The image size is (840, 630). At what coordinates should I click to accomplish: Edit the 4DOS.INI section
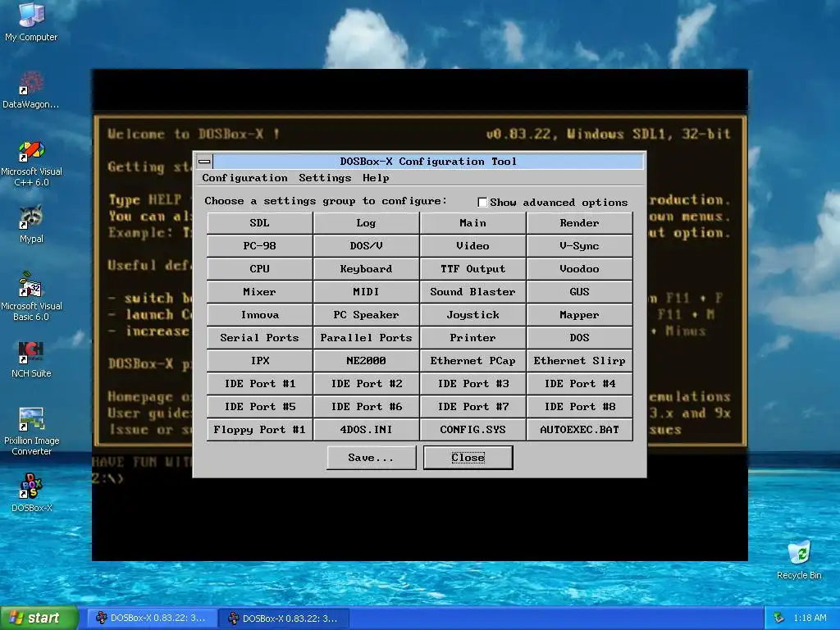click(x=366, y=430)
